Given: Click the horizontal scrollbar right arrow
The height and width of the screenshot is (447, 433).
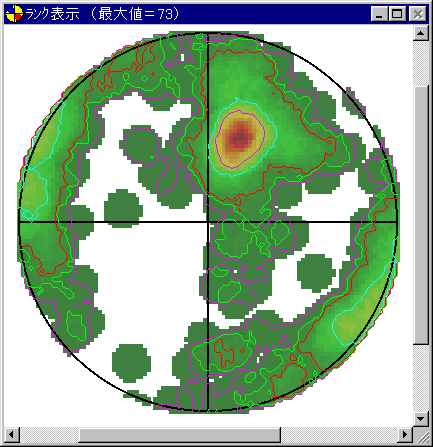Looking at the screenshot, I should point(405,435).
